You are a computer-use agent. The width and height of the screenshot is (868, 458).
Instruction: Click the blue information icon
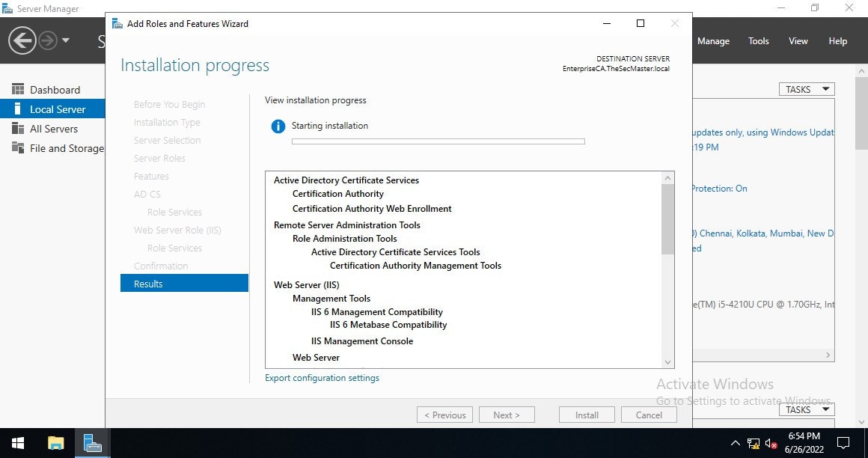(x=278, y=126)
